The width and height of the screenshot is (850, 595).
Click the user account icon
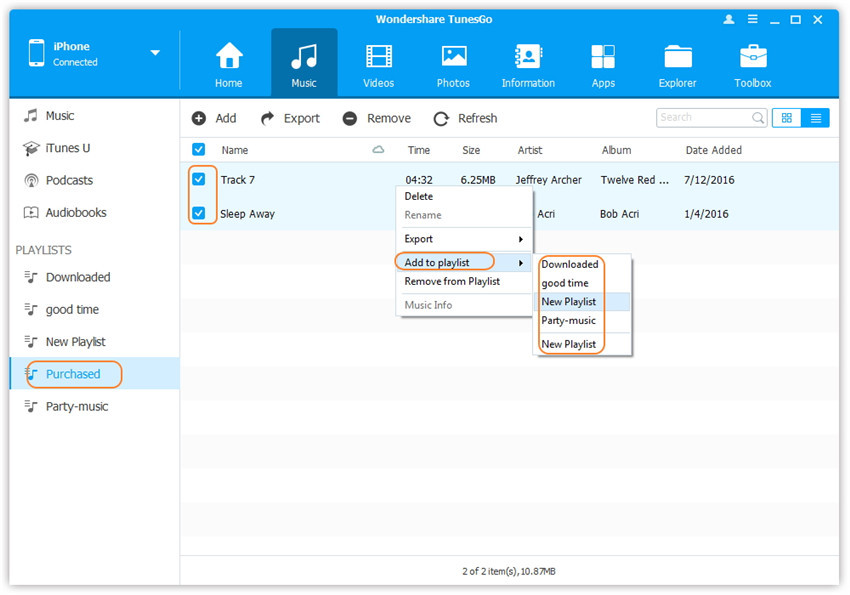(729, 20)
